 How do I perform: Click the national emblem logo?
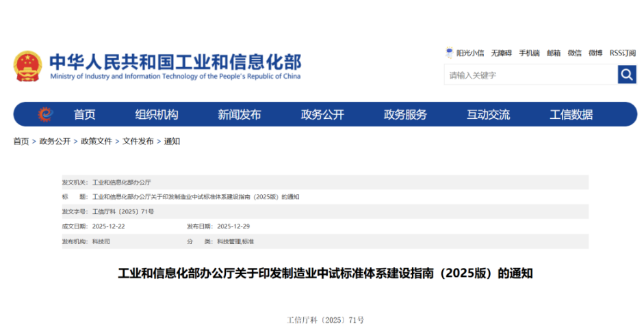27,66
